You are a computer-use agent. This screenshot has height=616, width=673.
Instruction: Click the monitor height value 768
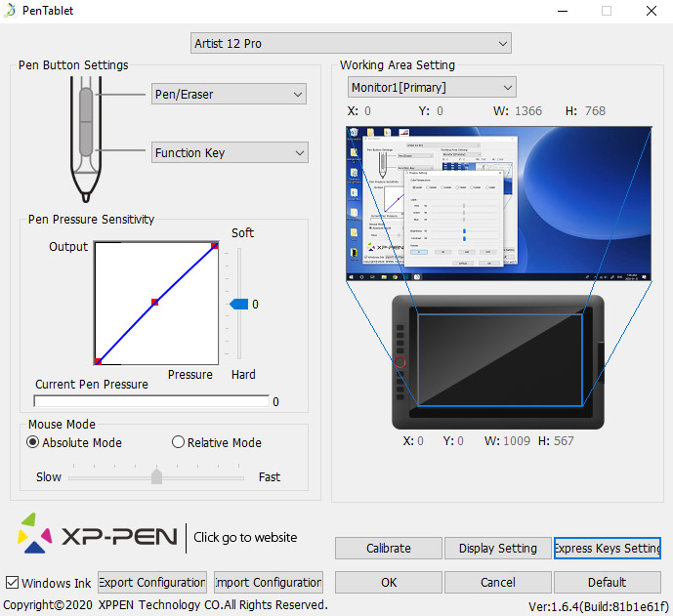click(595, 111)
